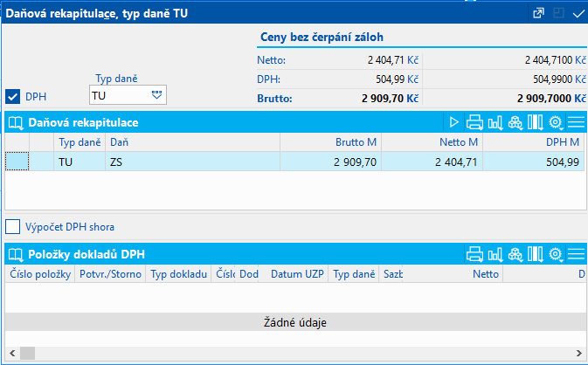This screenshot has height=365, width=588.
Task: Click columns icon in Položky dokladů DPH toolbar
Action: pos(535,255)
